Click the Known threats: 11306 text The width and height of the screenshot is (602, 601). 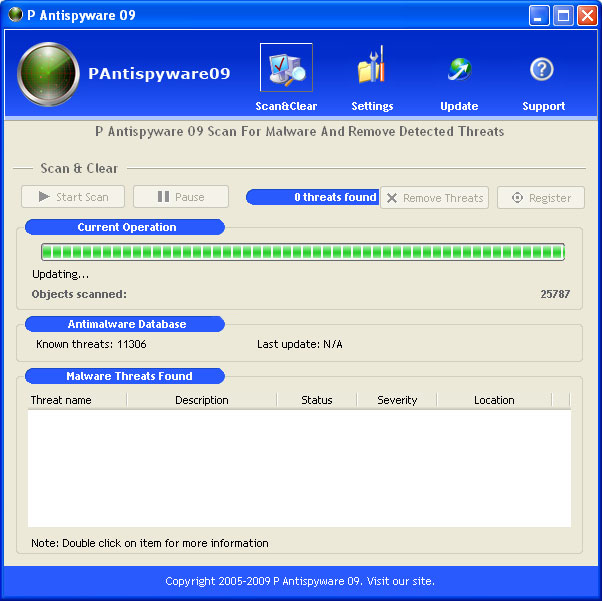91,344
